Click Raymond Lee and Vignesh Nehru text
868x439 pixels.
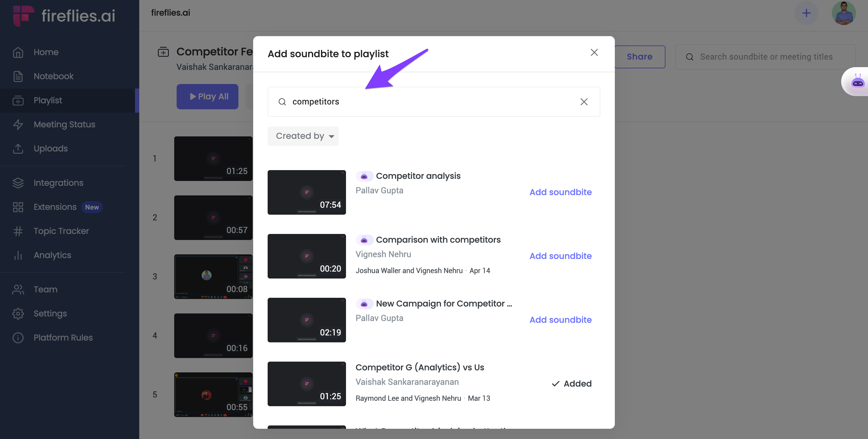(x=408, y=398)
